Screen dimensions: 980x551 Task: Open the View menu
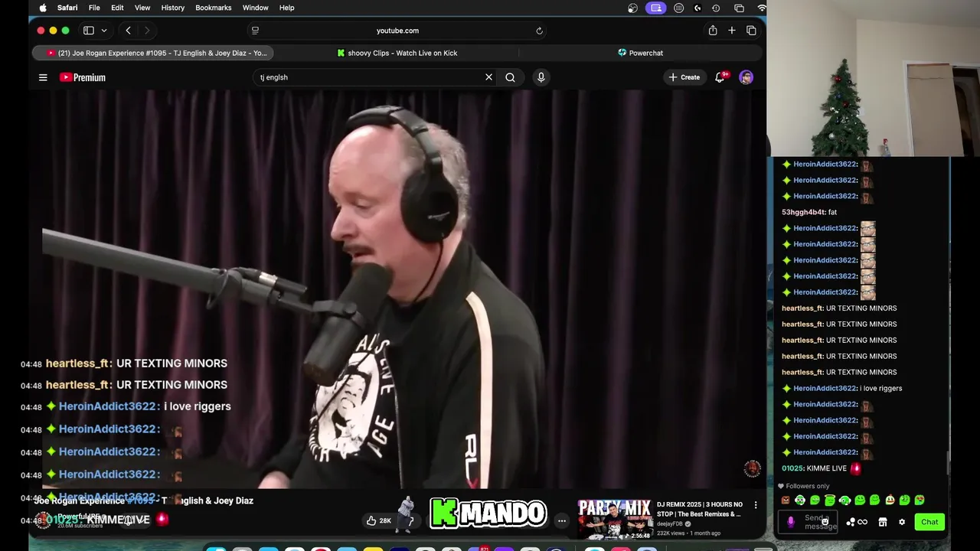[142, 8]
